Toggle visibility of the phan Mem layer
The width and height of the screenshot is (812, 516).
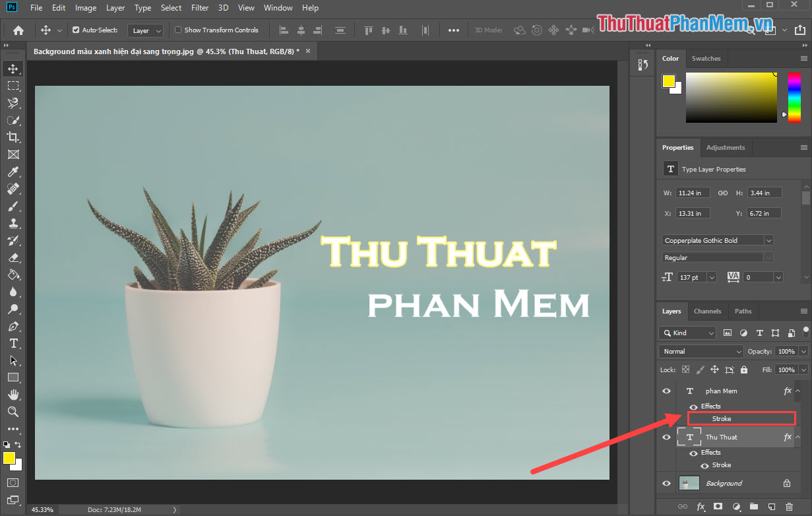666,391
